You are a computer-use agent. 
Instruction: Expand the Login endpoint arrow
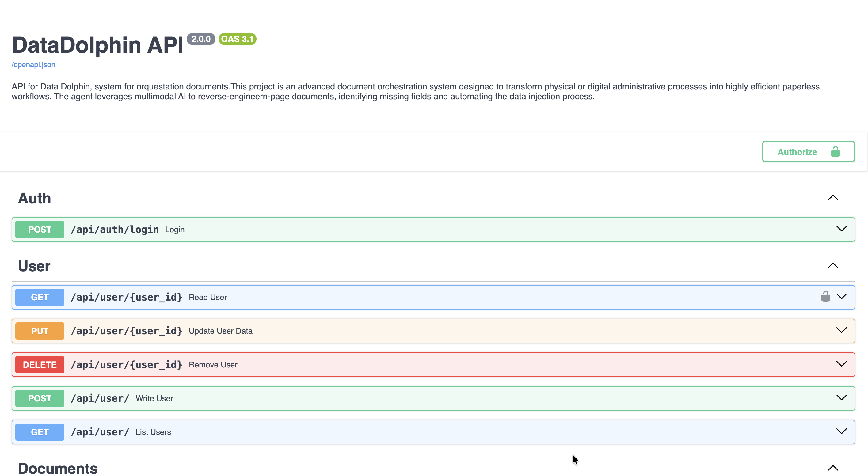(x=841, y=229)
